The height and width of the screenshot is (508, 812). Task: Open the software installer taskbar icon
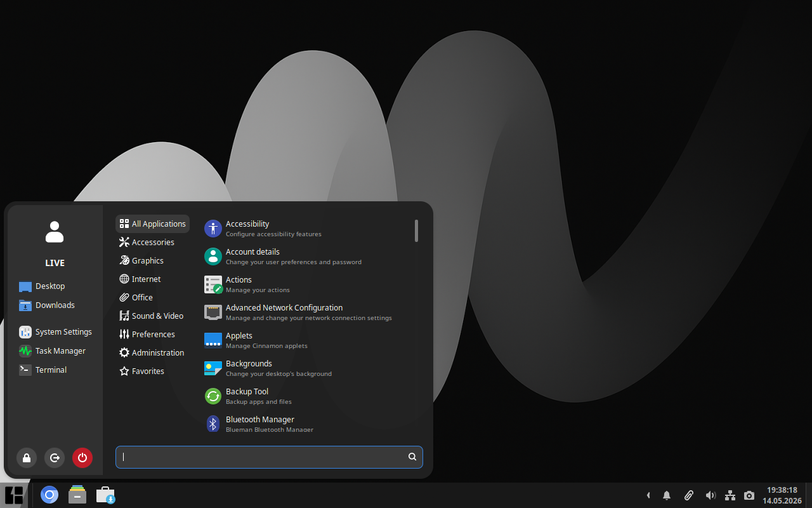pos(105,495)
